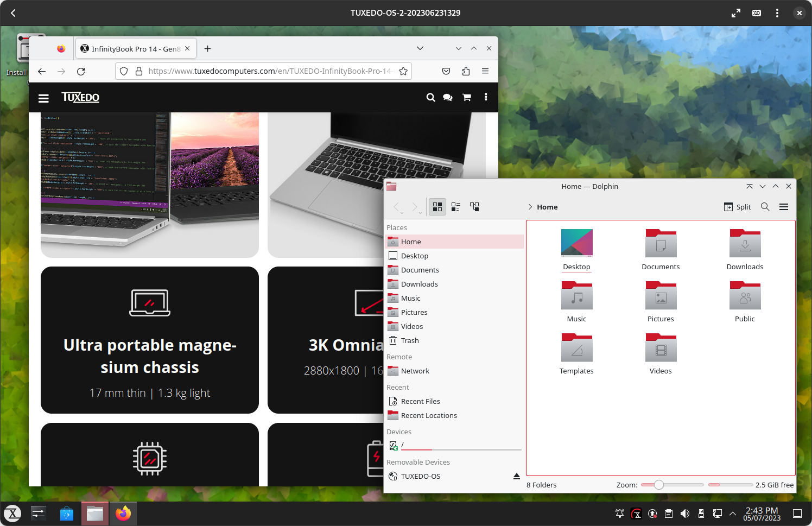
Task: Click laptop with lavender wallpaper image
Action: click(150, 185)
